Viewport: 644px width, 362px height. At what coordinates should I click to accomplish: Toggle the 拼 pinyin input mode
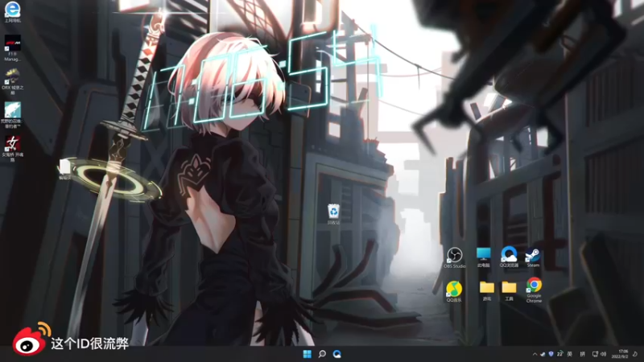click(x=582, y=354)
